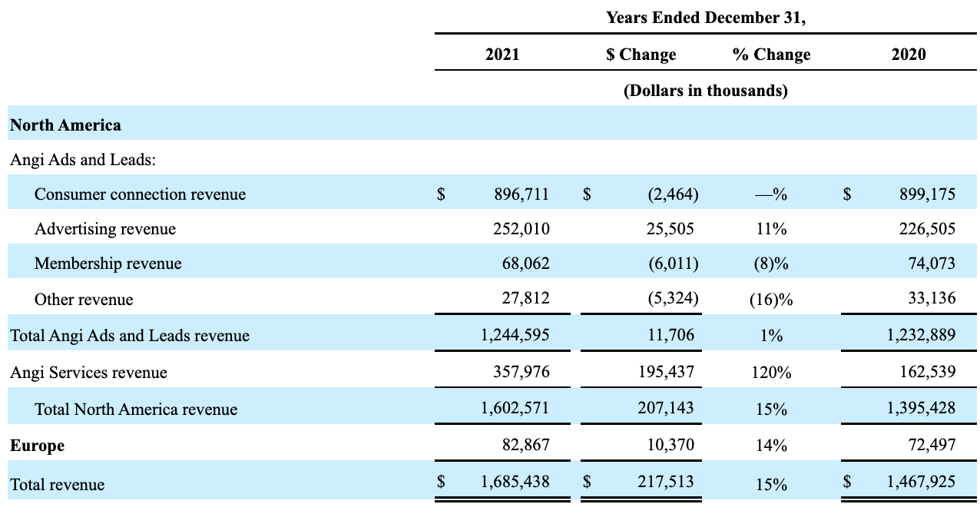980x524 pixels.
Task: Click the value 899,175
Action: [928, 194]
